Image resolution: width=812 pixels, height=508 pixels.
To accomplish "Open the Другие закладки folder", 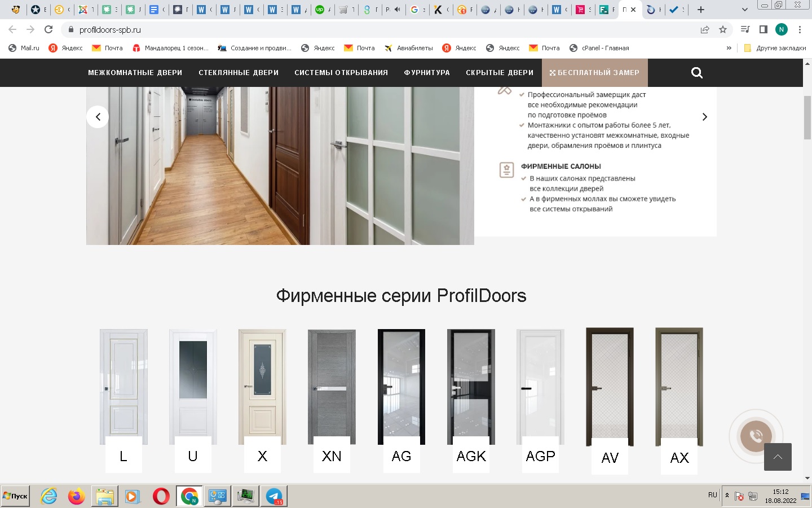I will [775, 48].
